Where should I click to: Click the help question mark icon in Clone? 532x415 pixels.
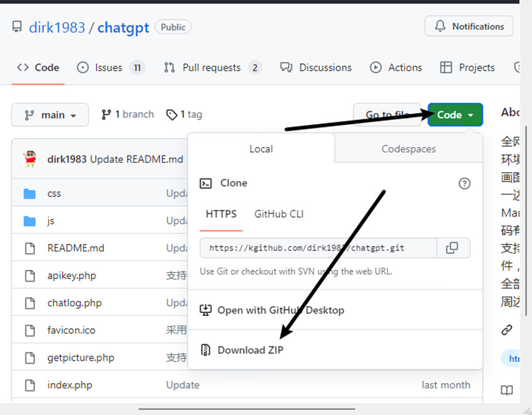click(x=464, y=183)
